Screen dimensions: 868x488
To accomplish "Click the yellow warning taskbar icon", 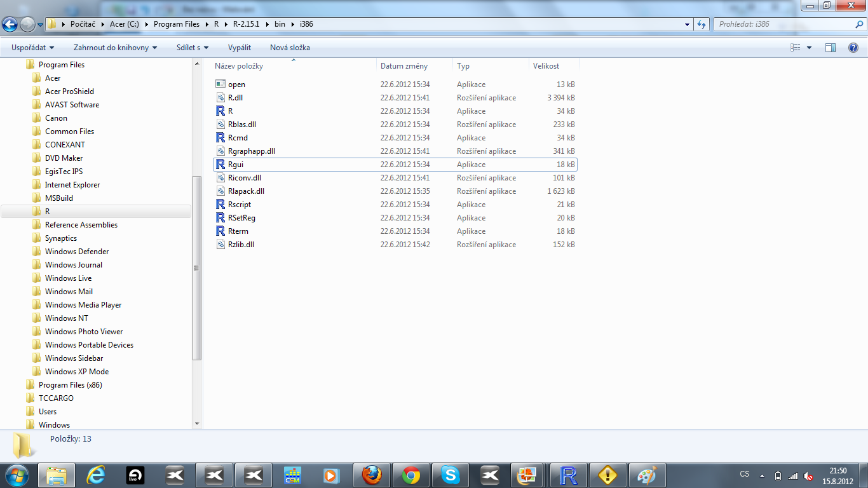I will [x=607, y=475].
